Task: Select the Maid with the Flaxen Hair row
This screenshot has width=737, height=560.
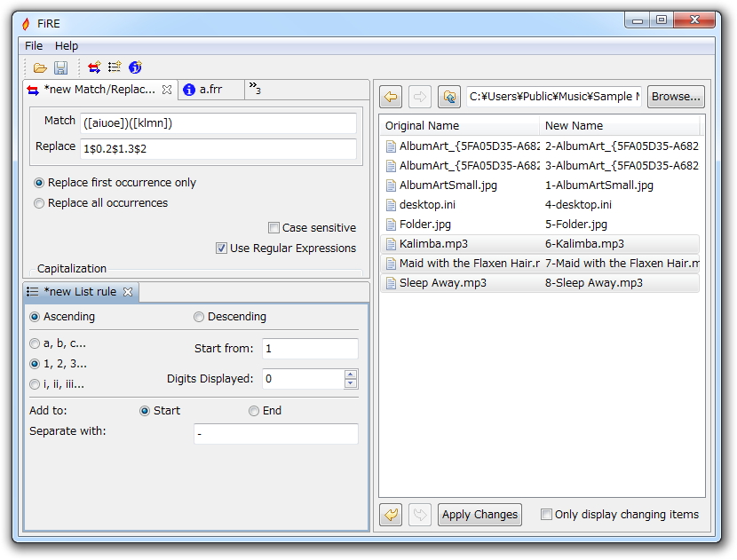Action: 540,264
